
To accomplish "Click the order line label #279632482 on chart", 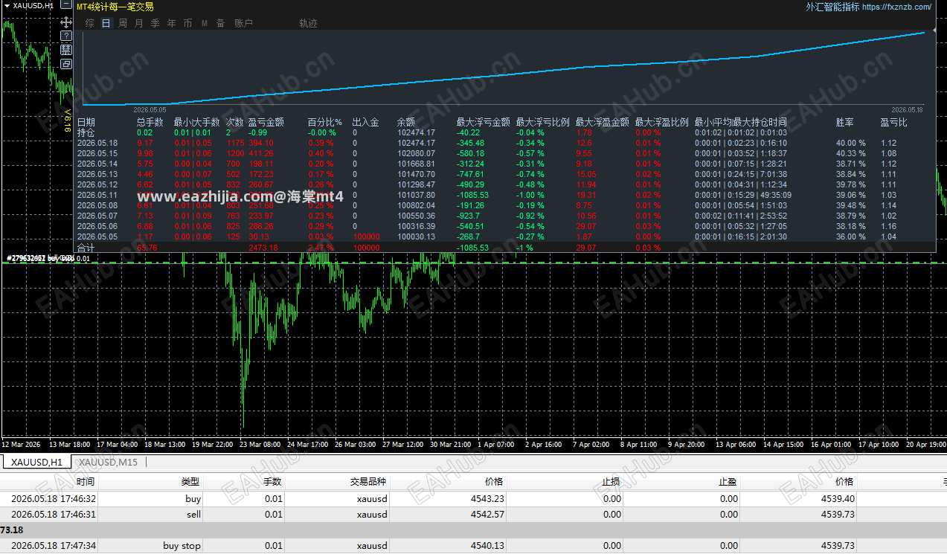I will click(x=47, y=258).
